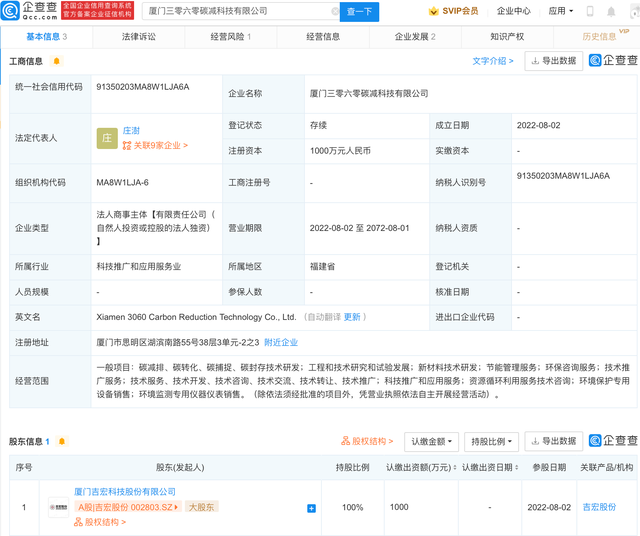Screen dimensions: 640x536
Task: Open the notifications bell in the header
Action: coord(611,11)
